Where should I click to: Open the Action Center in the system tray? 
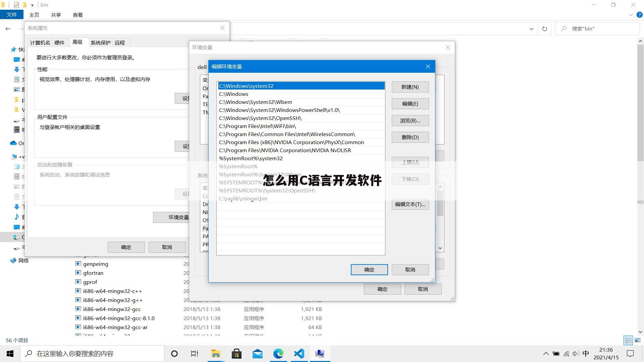coord(630,353)
